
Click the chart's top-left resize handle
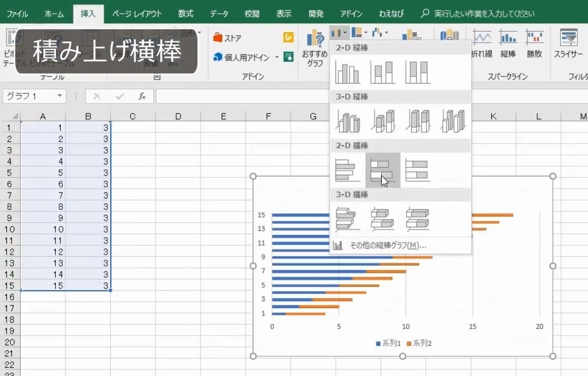click(253, 176)
